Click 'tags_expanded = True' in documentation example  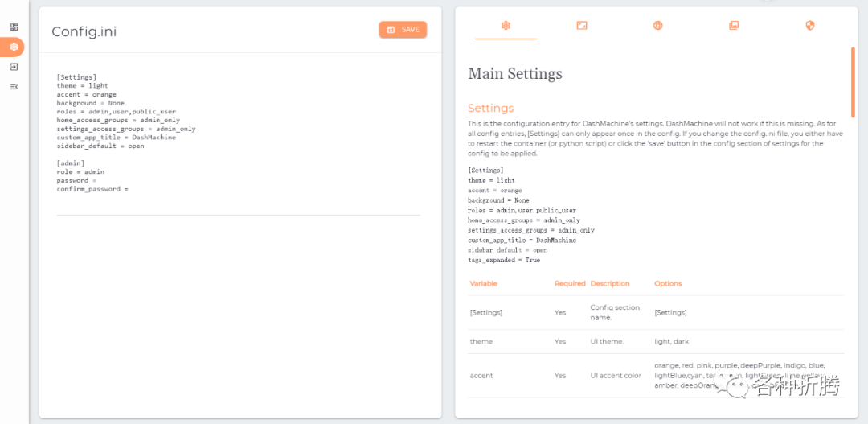point(504,260)
